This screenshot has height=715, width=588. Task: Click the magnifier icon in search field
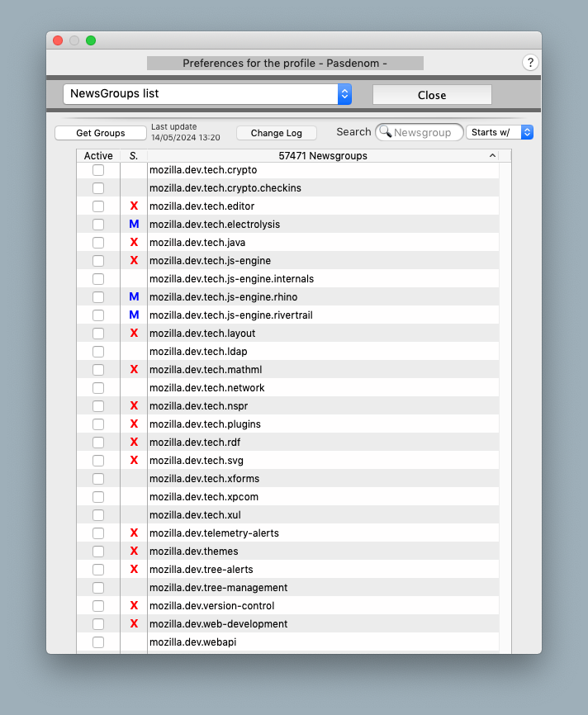point(385,132)
